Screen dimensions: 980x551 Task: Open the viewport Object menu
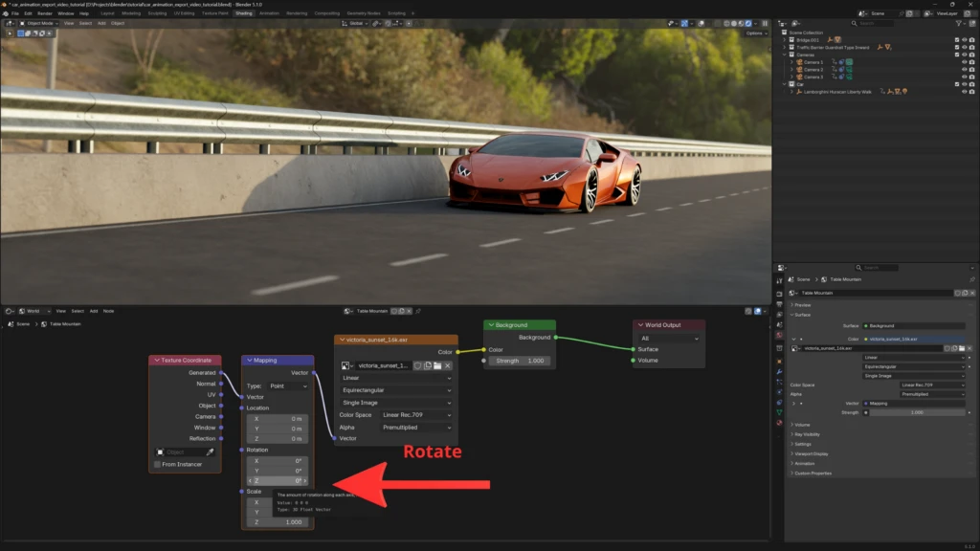(118, 23)
